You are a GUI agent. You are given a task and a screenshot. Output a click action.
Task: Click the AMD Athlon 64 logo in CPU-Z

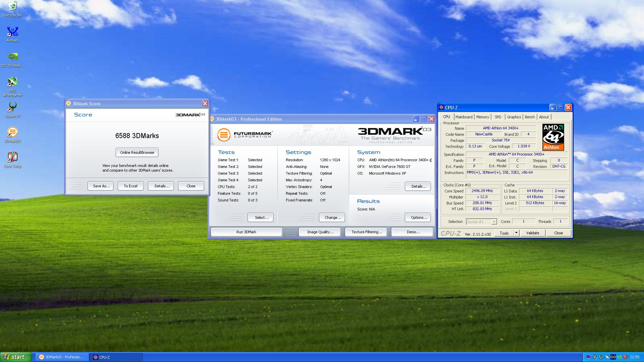coord(553,137)
